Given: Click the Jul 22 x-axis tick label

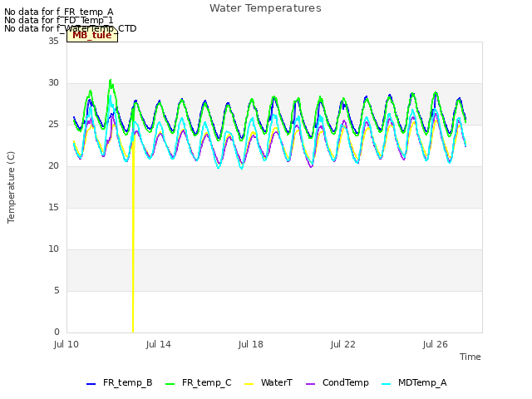Looking at the screenshot, I should click(x=343, y=344).
